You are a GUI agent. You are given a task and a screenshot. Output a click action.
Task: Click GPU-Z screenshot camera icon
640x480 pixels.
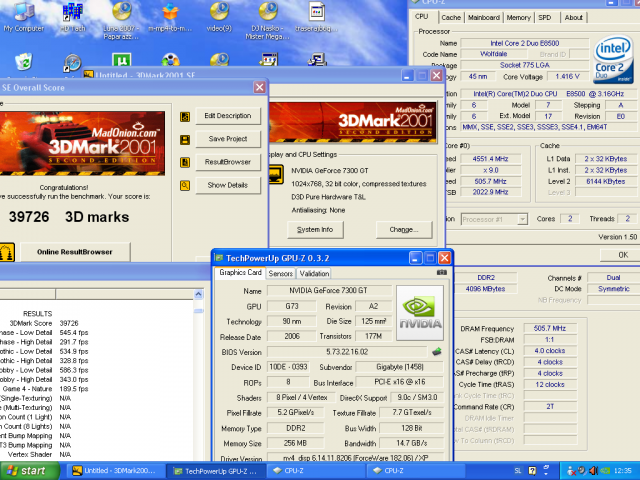(442, 272)
